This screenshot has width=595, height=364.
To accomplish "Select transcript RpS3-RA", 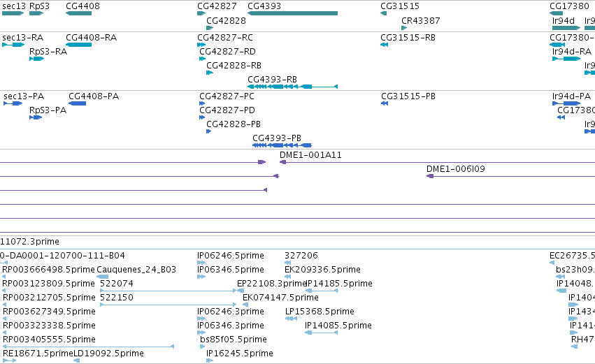I will coord(48,51).
